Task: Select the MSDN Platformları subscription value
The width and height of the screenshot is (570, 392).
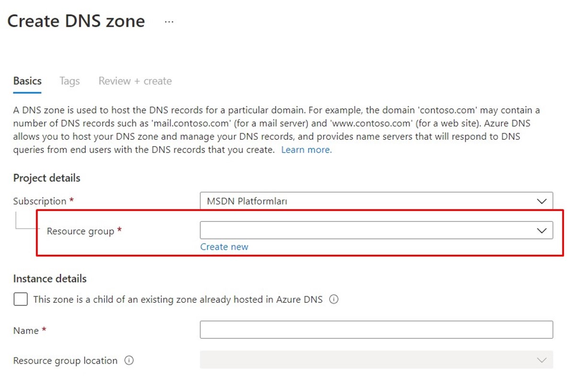Action: [247, 201]
